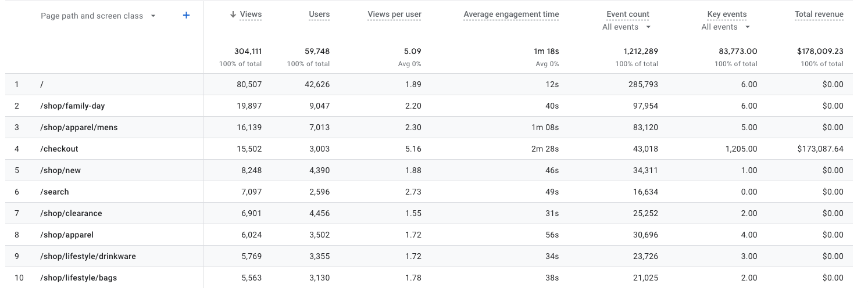Click the /shop/clearance page path
The height and width of the screenshot is (302, 868).
71,214
